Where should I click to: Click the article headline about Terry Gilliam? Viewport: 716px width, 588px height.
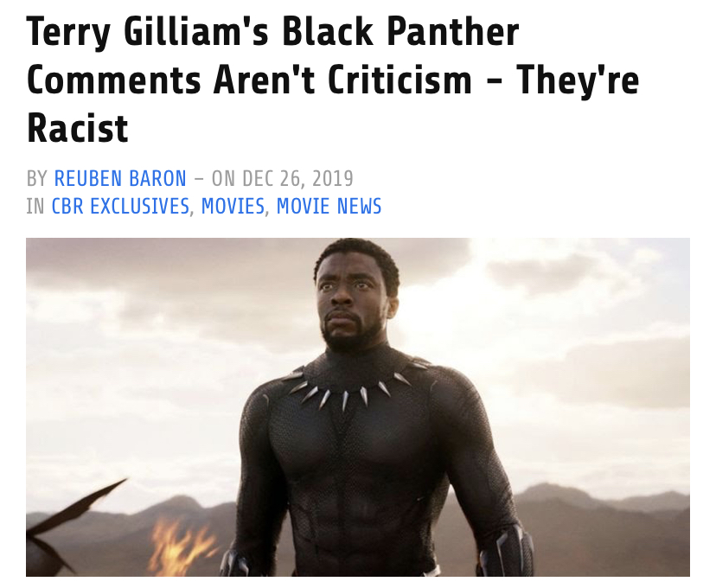point(332,80)
